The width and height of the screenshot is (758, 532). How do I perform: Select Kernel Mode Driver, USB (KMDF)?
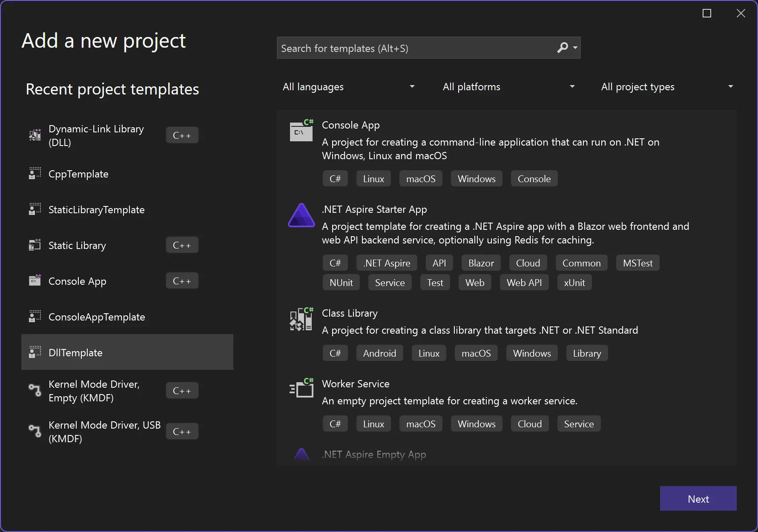pyautogui.click(x=127, y=432)
